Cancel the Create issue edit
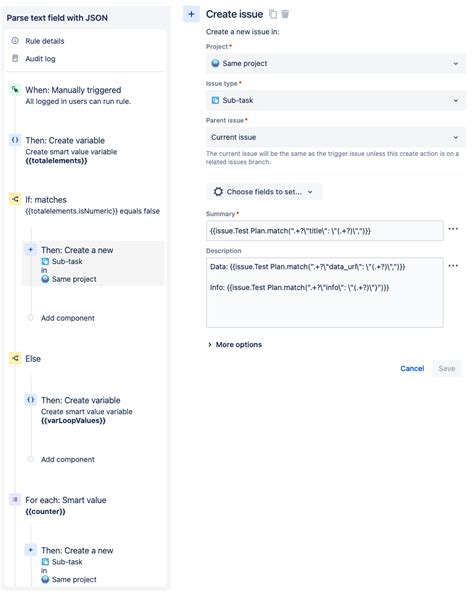 click(x=412, y=368)
